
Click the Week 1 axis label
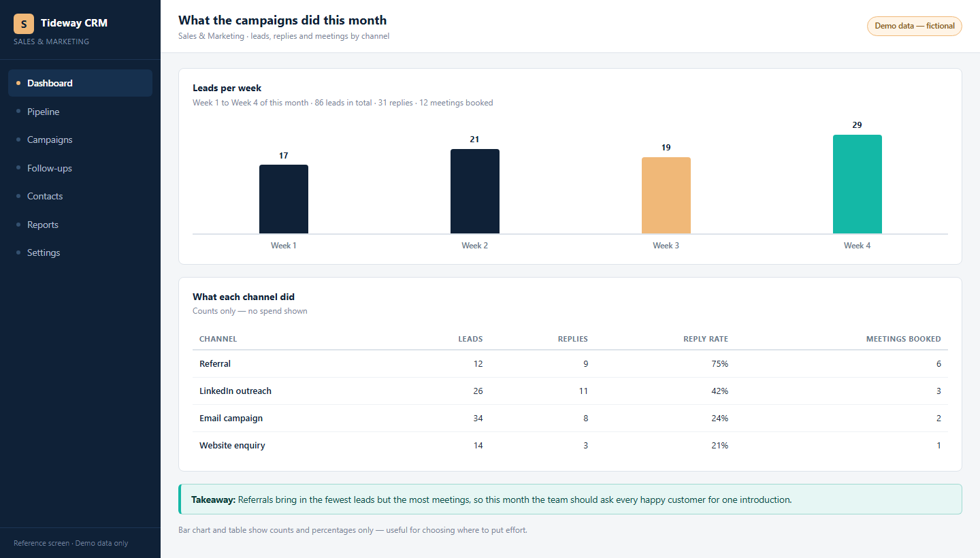click(x=284, y=246)
